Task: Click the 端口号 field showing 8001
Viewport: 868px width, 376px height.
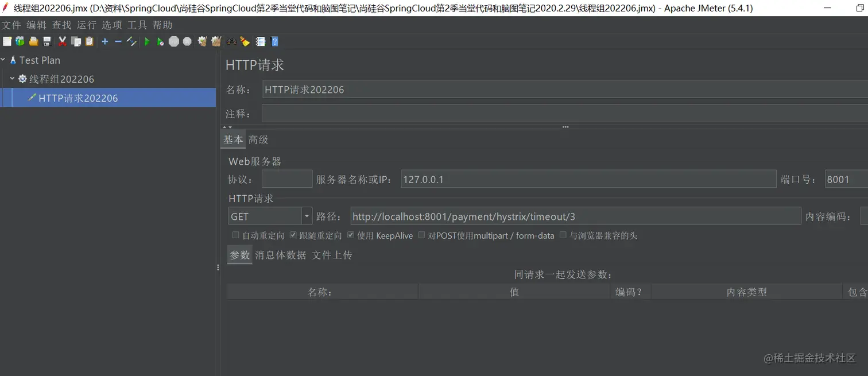Action: pyautogui.click(x=846, y=179)
